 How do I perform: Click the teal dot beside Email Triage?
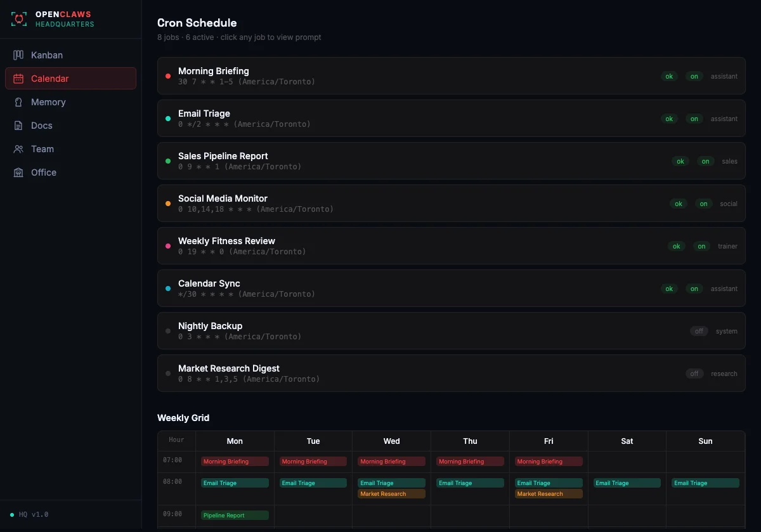tap(168, 119)
